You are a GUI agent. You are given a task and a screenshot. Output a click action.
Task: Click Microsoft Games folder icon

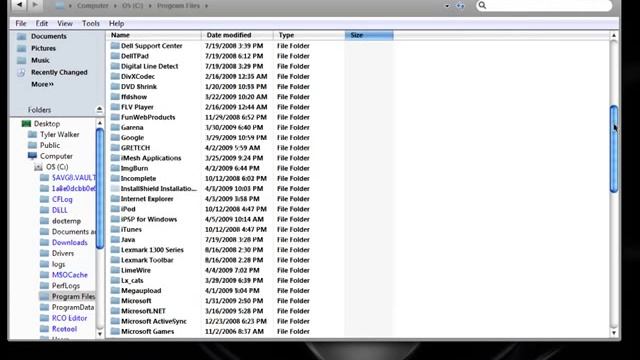115,331
